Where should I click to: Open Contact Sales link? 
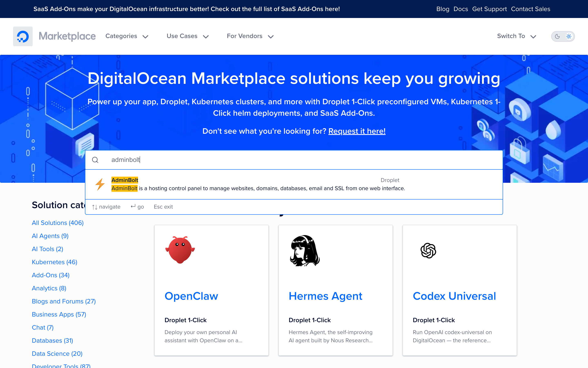(530, 9)
